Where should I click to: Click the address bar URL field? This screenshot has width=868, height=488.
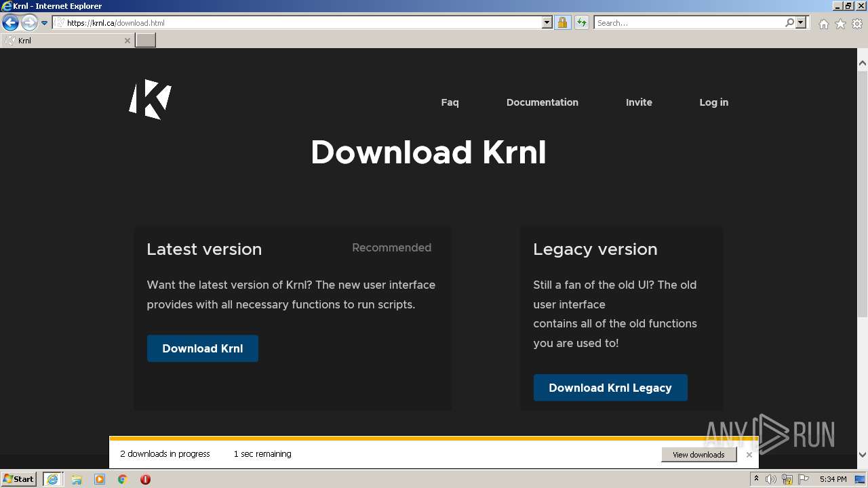298,23
